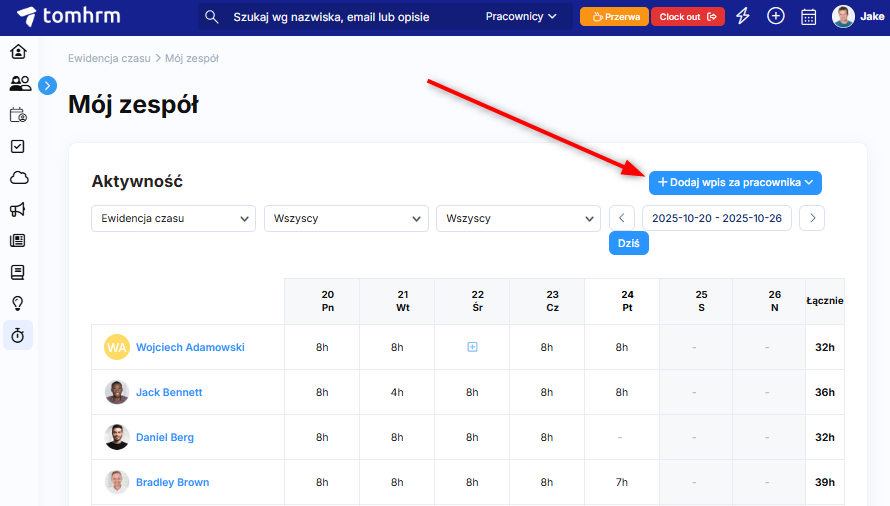Open the employees people icon in sidebar
890x506 pixels.
(19, 84)
